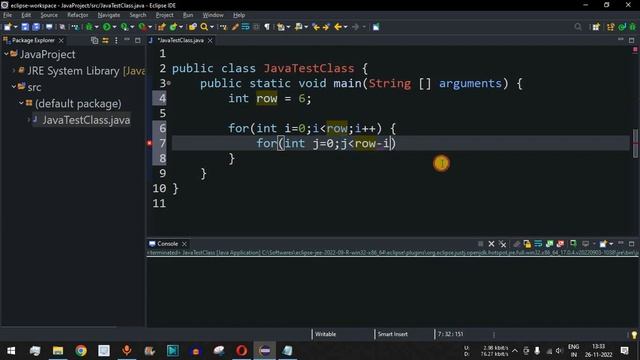
Task: Click the Search magnifier toolbar icon
Action: pyautogui.click(x=204, y=27)
